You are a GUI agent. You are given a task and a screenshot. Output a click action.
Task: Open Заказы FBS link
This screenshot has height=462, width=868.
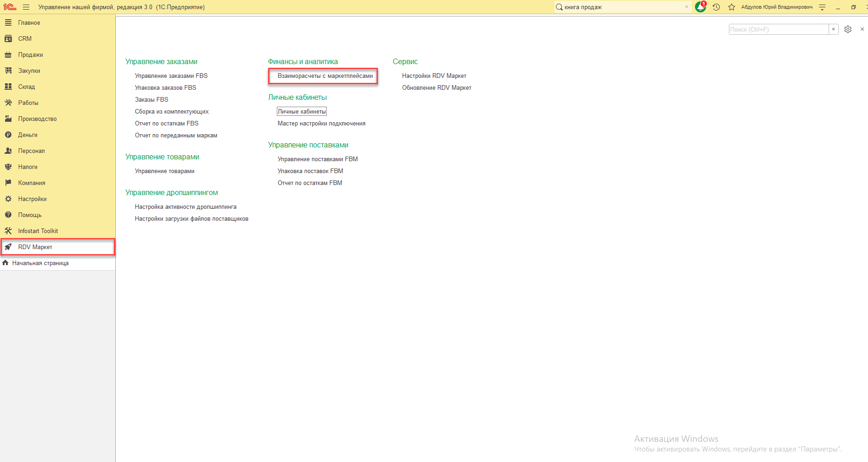151,99
